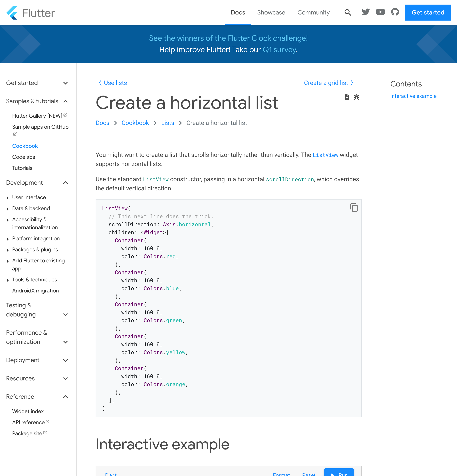This screenshot has width=457, height=476.
Task: Click the external link icon next to API reference
Action: (x=48, y=422)
